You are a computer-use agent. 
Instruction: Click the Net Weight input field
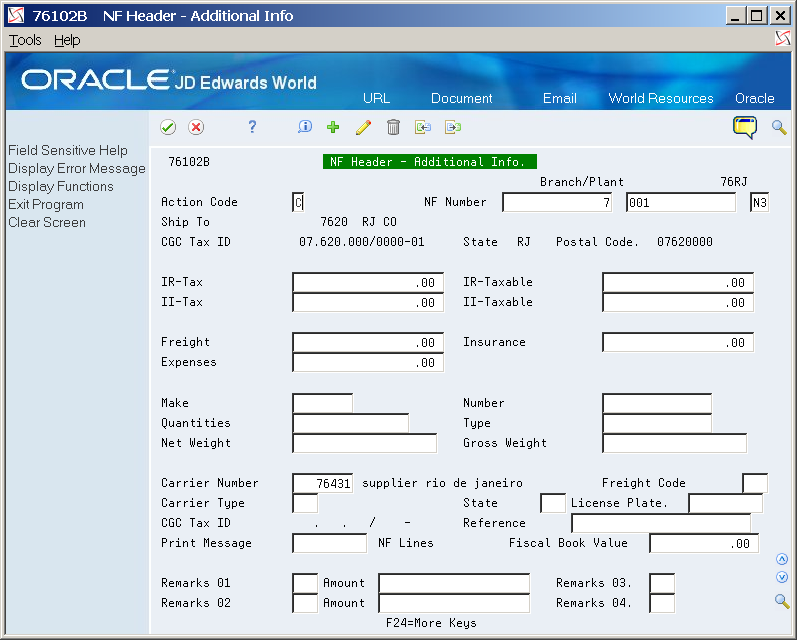click(364, 443)
